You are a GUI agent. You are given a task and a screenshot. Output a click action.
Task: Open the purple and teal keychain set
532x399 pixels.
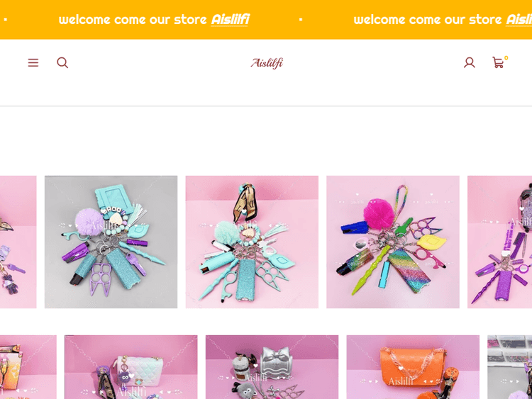coord(111,242)
